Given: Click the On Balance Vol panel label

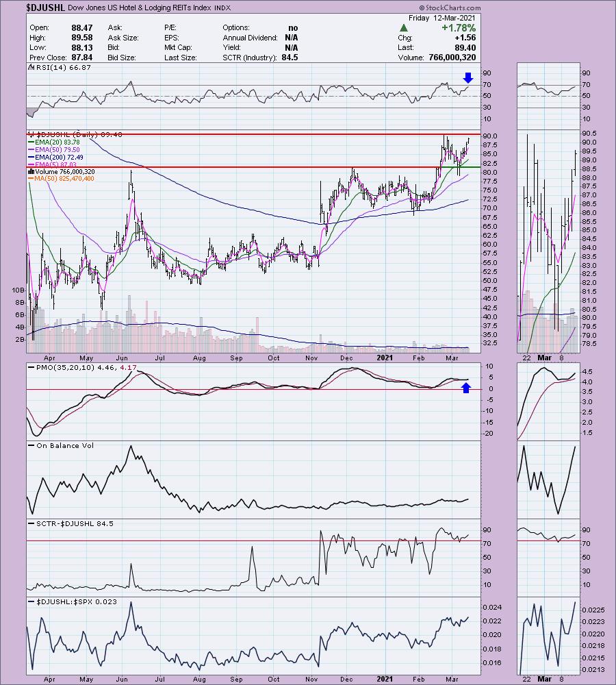Looking at the screenshot, I should [65, 446].
